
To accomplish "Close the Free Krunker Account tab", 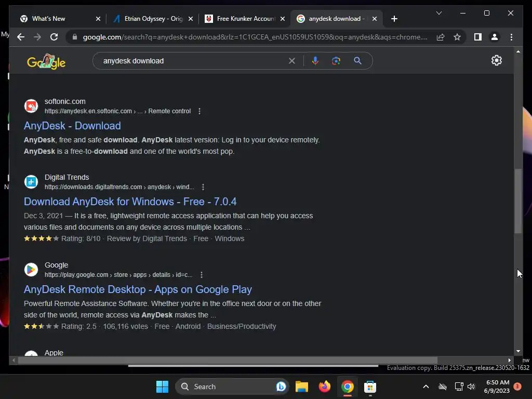I will pos(283,19).
